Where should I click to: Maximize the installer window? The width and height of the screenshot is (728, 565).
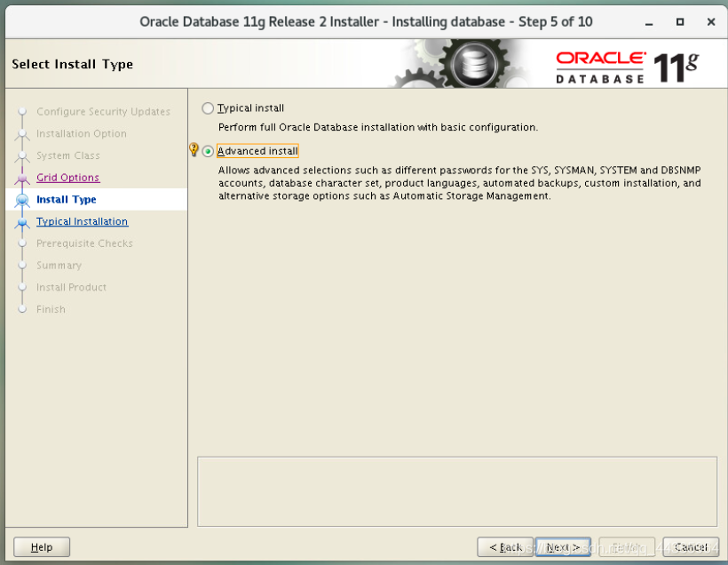coord(680,22)
